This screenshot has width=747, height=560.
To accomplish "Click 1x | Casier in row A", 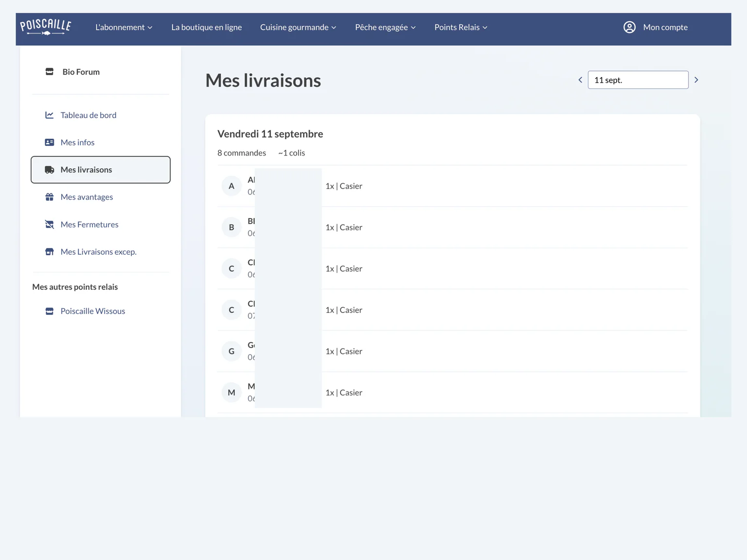I will point(344,186).
